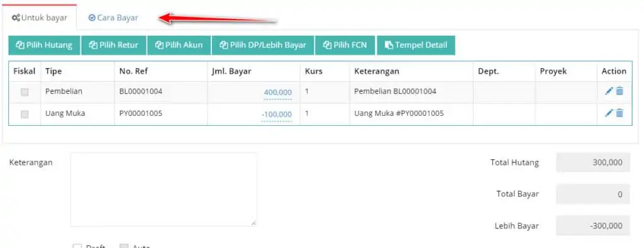
Task: Click the Dept. column header
Action: coord(504,71)
